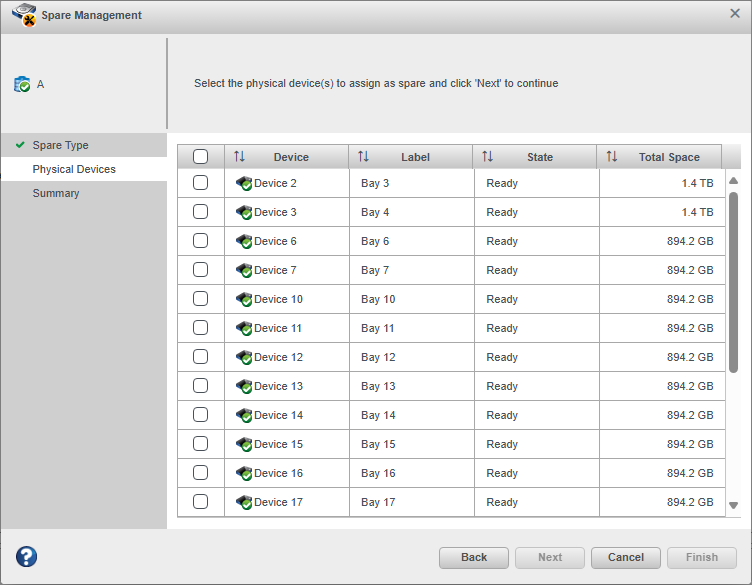Sort by Device column arrows
The image size is (752, 585).
point(239,157)
